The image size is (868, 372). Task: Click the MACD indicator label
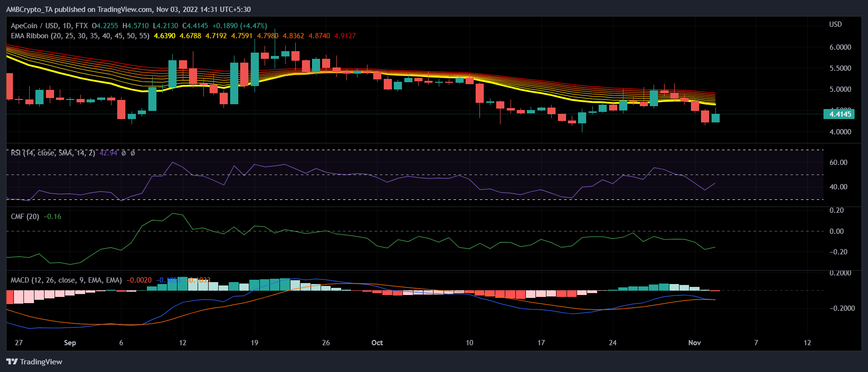66,280
